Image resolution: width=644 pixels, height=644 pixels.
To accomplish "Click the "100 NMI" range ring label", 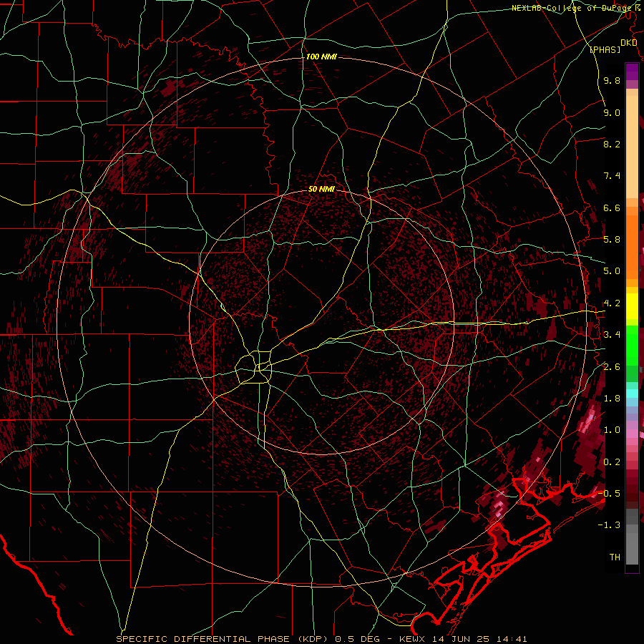I will (321, 57).
